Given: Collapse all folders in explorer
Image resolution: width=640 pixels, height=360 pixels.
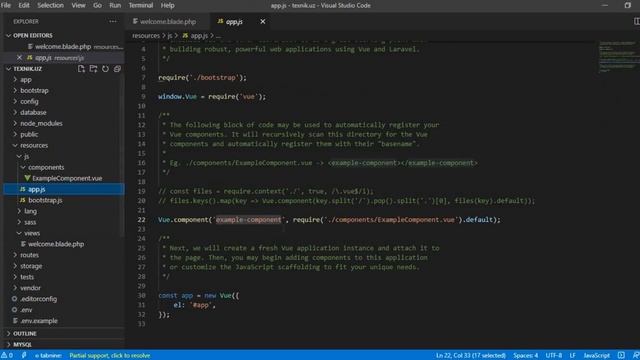Looking at the screenshot, I should (x=117, y=69).
